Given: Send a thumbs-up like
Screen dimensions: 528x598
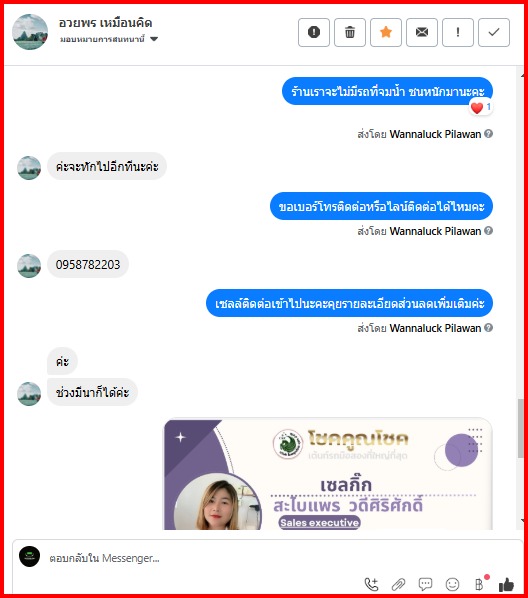Looking at the screenshot, I should 506,584.
